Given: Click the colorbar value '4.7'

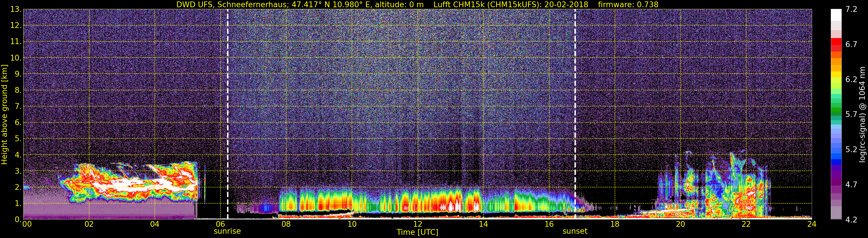Looking at the screenshot, I should (x=851, y=185).
